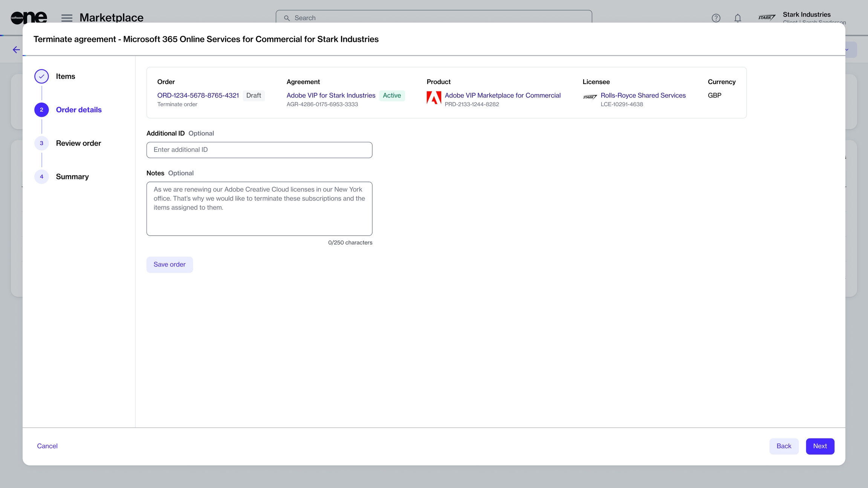This screenshot has width=868, height=488.
Task: Click the Stark Industries account logo
Action: tap(767, 17)
